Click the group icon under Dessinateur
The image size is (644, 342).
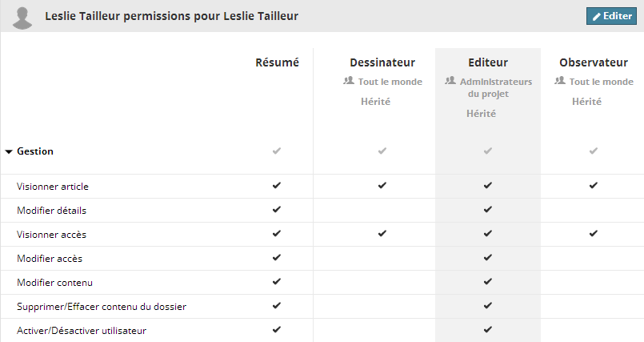pyautogui.click(x=348, y=81)
